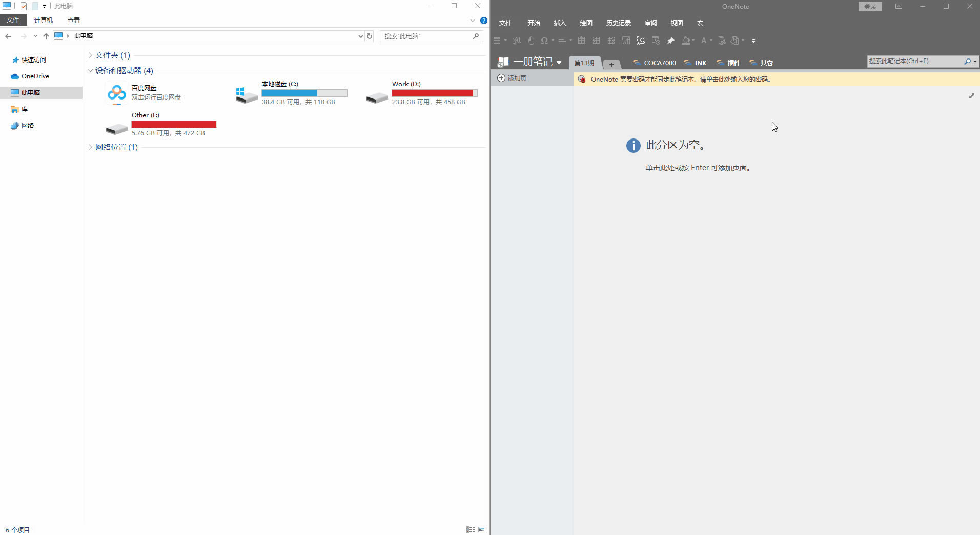
Task: Open the address bar dropdown arrow
Action: (360, 36)
